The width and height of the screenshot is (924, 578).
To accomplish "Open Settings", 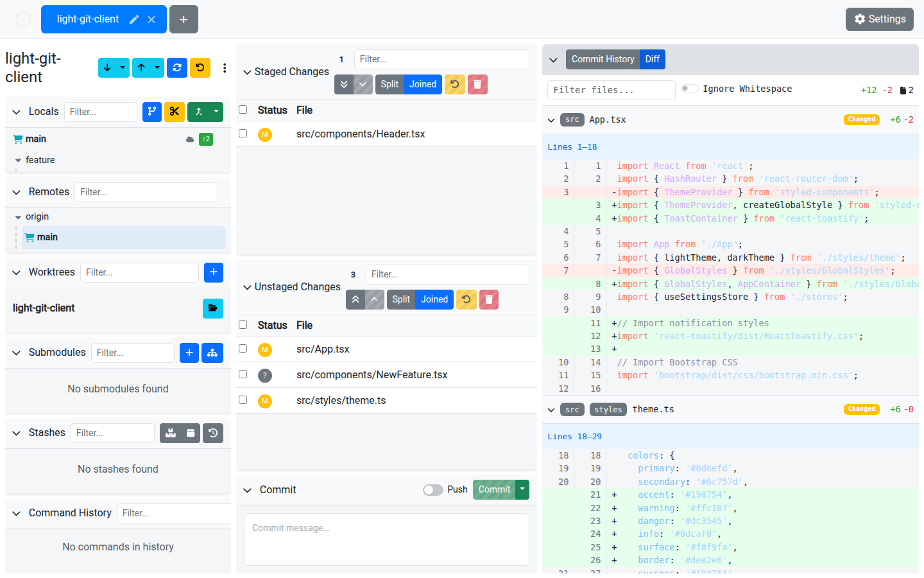I will [x=879, y=19].
